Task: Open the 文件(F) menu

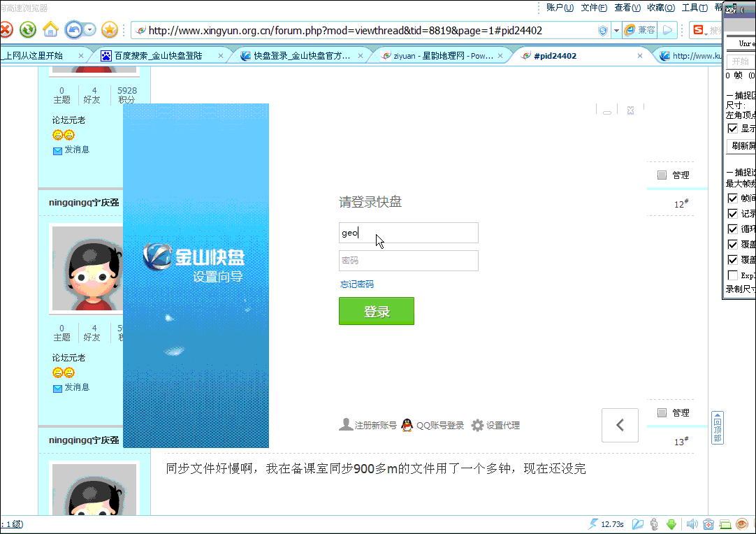Action: [x=594, y=8]
